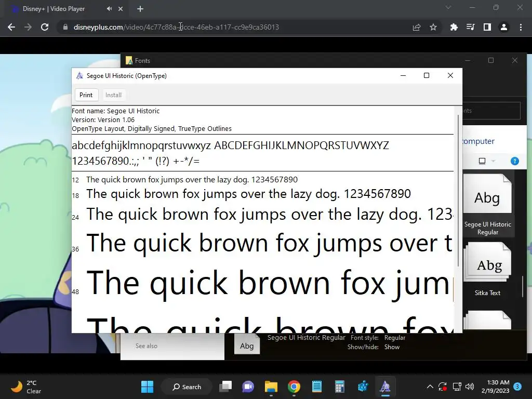Toggle Chrome side panel

487,27
